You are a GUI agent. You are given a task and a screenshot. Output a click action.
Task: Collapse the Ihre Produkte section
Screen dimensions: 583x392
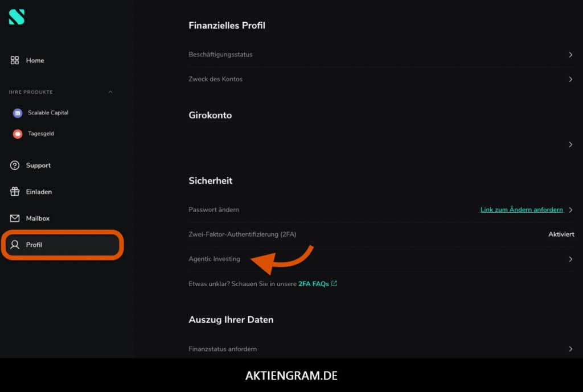click(110, 92)
